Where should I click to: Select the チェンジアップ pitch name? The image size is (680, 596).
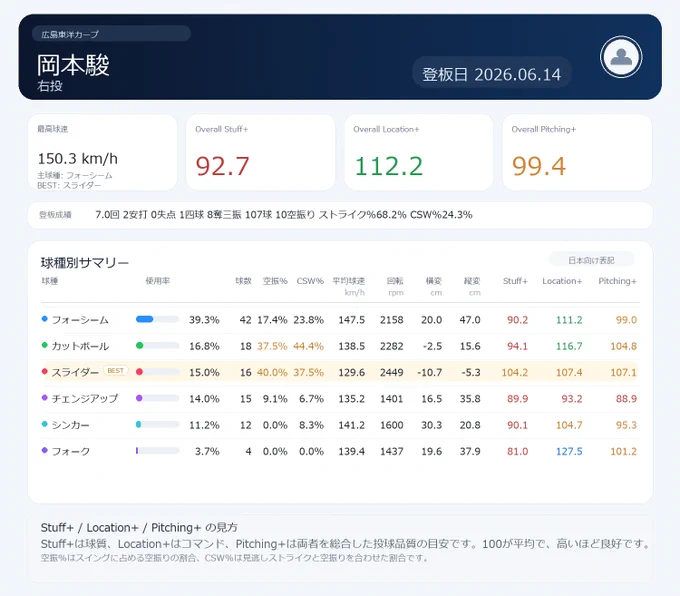click(85, 399)
